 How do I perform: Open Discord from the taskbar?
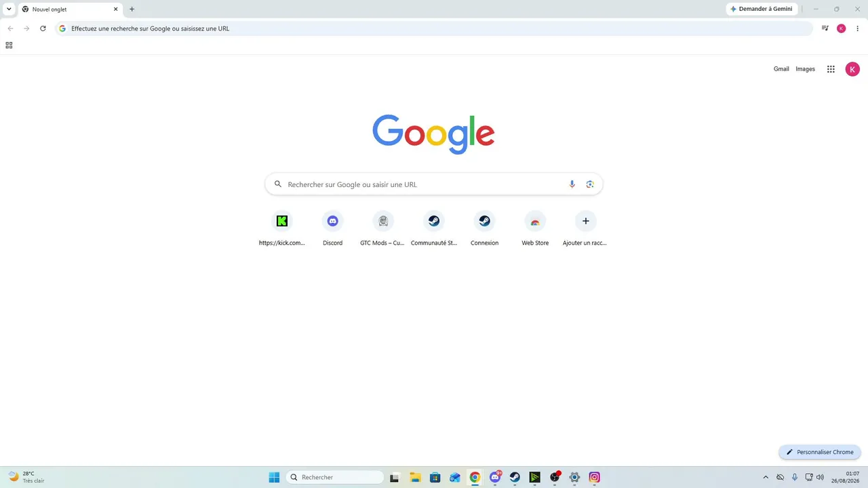(x=495, y=477)
